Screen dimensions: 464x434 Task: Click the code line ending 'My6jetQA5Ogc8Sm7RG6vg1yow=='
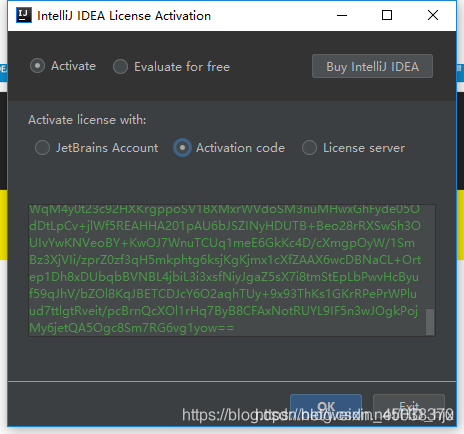click(132, 328)
